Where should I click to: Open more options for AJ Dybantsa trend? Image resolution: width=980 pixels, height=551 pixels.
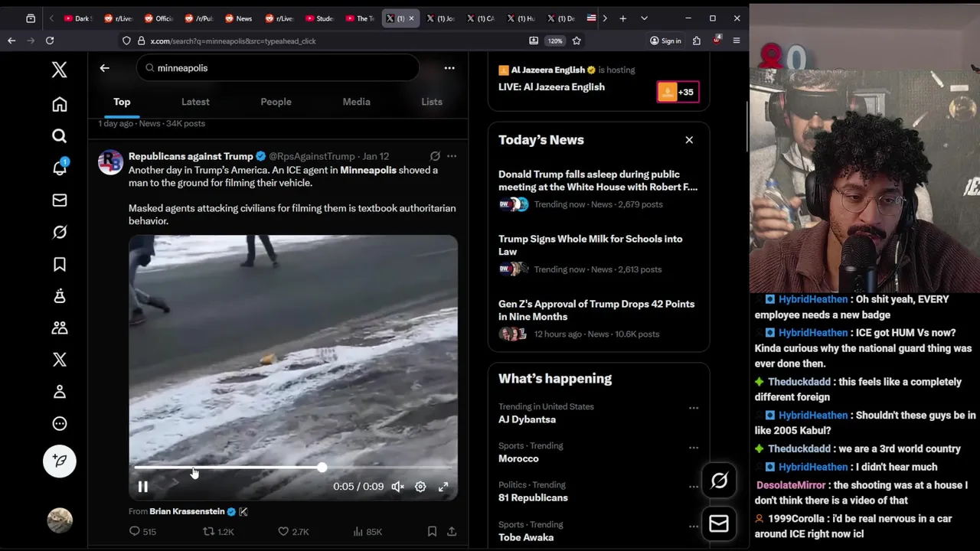coord(694,408)
